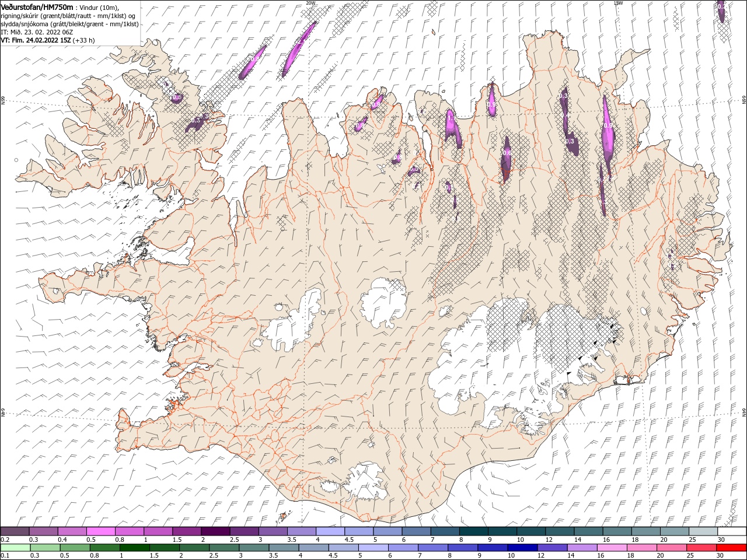This screenshot has height=560, width=747.
Task: Click the 'Vindur (10m)' legend text
Action: (x=98, y=7)
